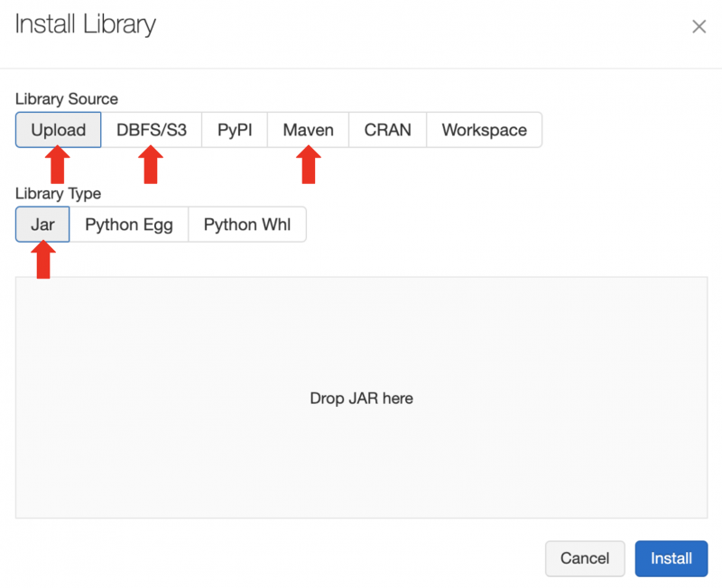This screenshot has height=588, width=722.
Task: Click the Install Library dialog title
Action: coord(86,25)
